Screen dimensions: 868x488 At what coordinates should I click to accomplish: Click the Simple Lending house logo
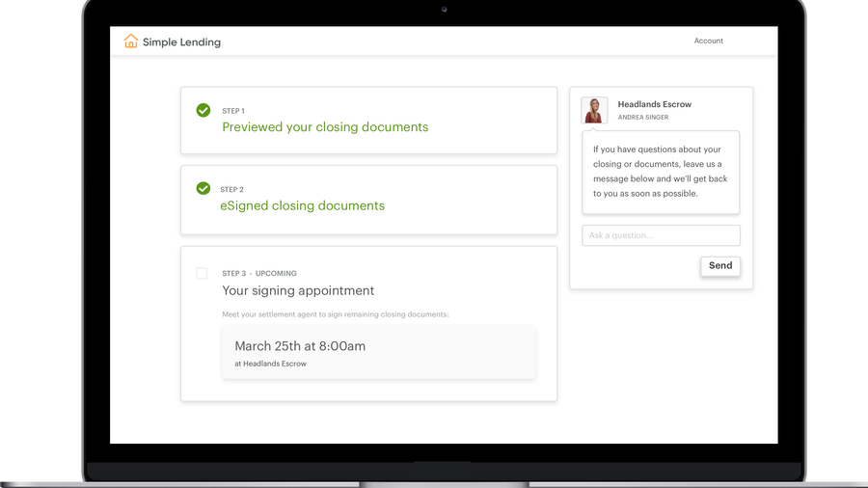tap(131, 41)
